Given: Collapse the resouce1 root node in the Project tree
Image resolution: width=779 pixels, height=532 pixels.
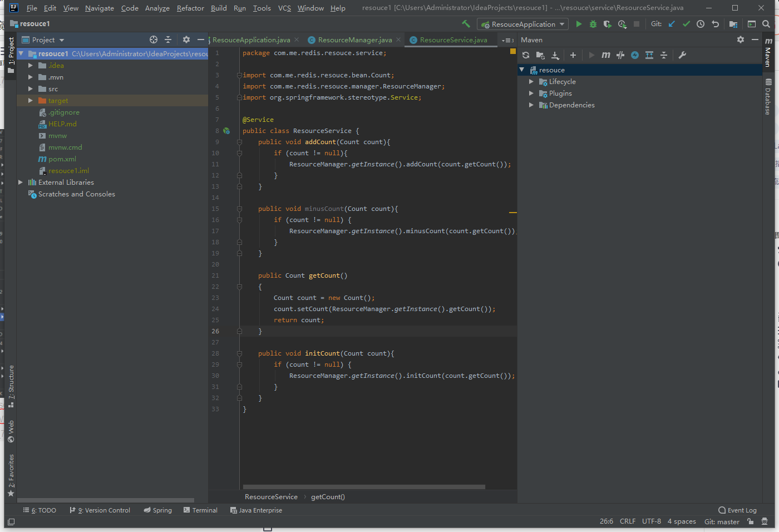Looking at the screenshot, I should click(21, 53).
